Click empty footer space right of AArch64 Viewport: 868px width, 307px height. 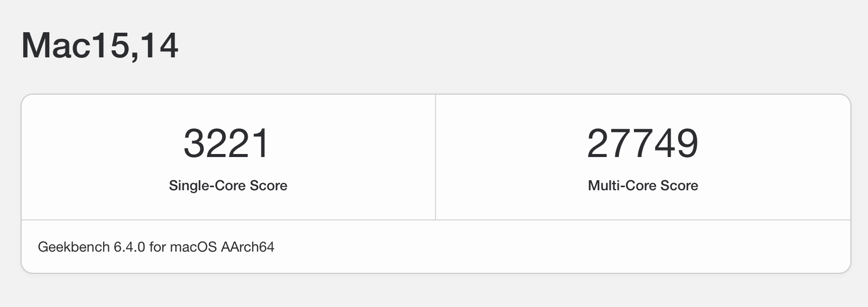click(x=554, y=247)
